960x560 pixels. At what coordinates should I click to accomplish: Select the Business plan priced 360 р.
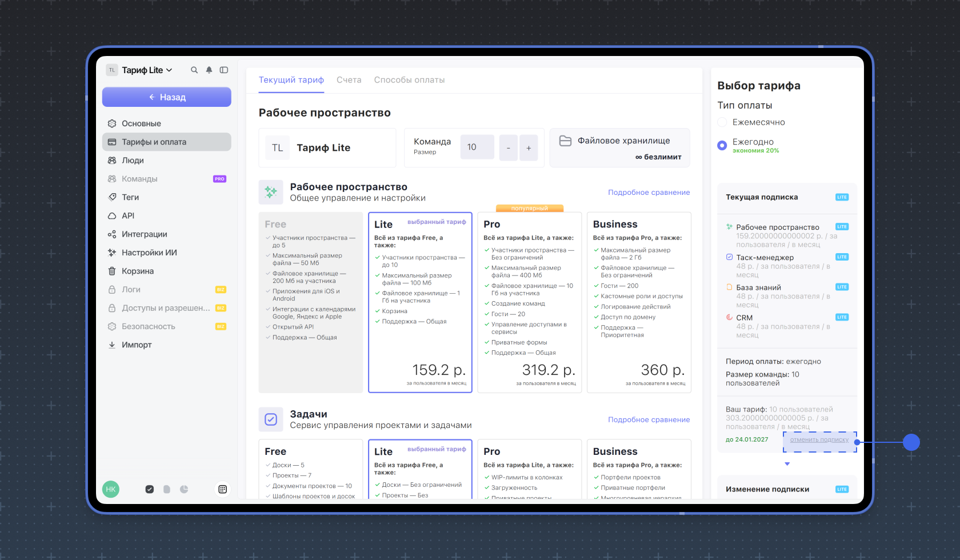click(x=639, y=302)
